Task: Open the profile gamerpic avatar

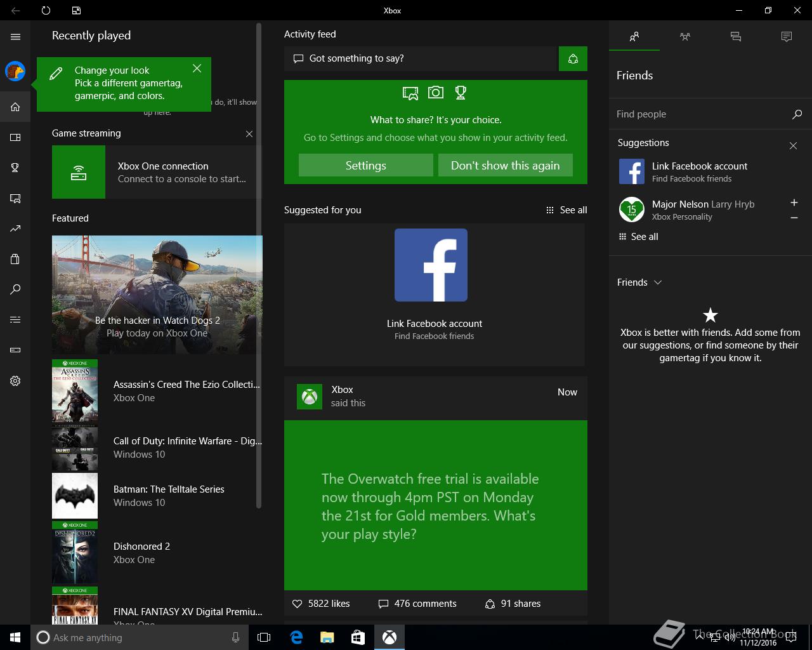Action: pyautogui.click(x=15, y=71)
